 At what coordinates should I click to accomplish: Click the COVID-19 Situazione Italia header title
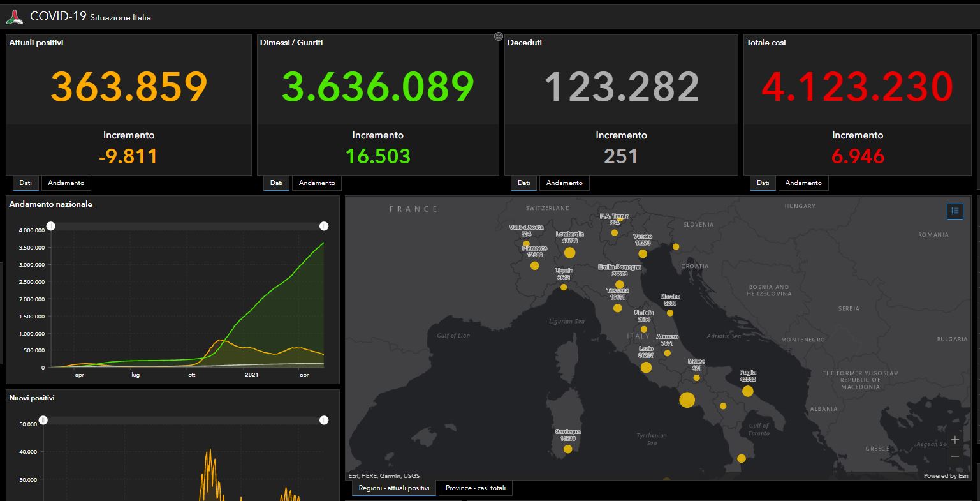tap(91, 17)
